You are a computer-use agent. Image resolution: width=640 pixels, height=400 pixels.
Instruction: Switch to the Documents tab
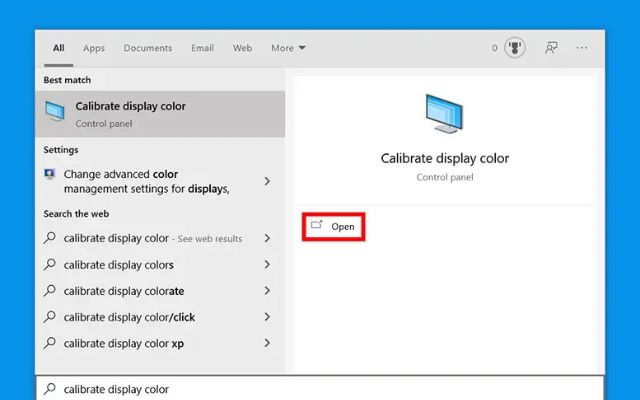[x=148, y=48]
